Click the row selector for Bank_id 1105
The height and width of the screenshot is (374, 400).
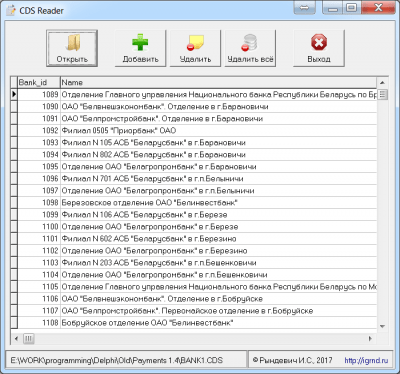(14, 287)
